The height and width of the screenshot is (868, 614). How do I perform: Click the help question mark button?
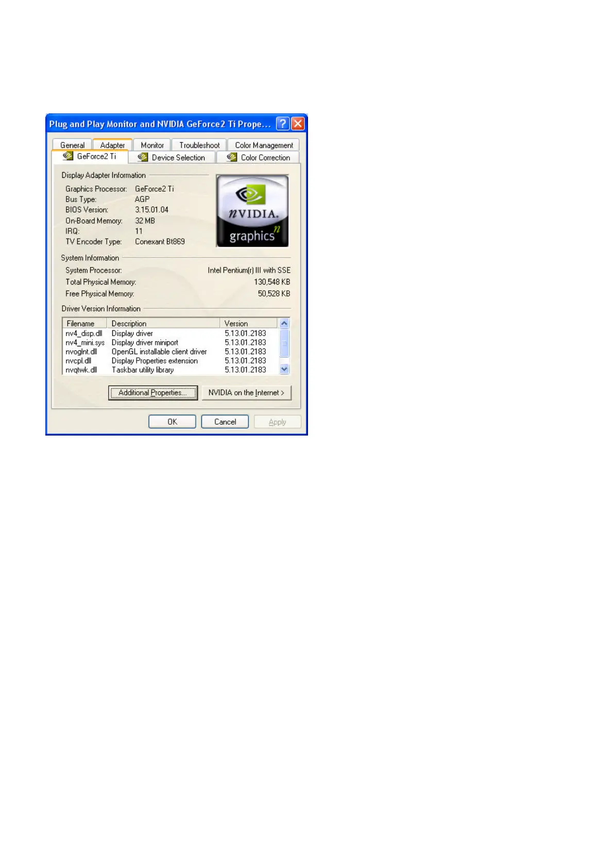click(282, 124)
